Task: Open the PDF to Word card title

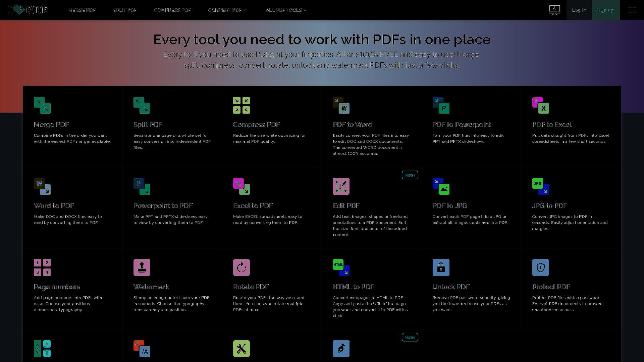Action: coord(353,125)
